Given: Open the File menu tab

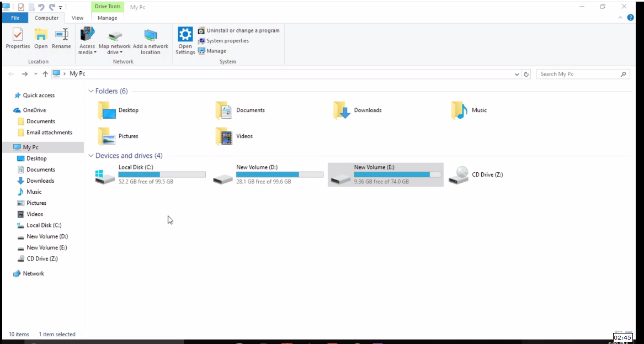Looking at the screenshot, I should point(15,18).
